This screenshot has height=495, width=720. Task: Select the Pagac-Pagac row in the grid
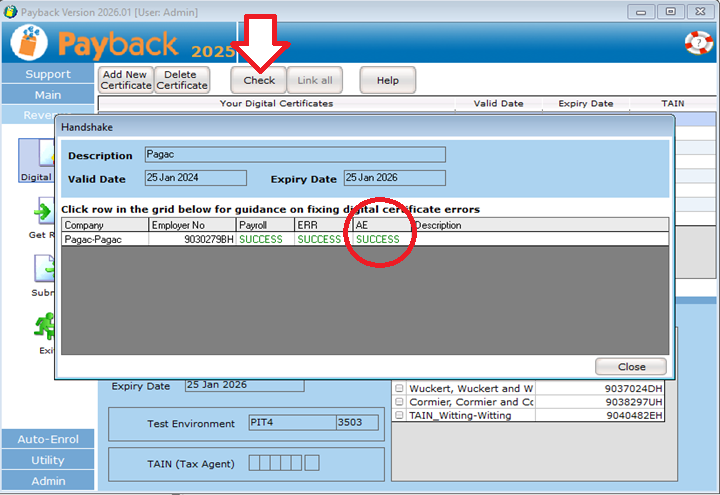pyautogui.click(x=104, y=239)
